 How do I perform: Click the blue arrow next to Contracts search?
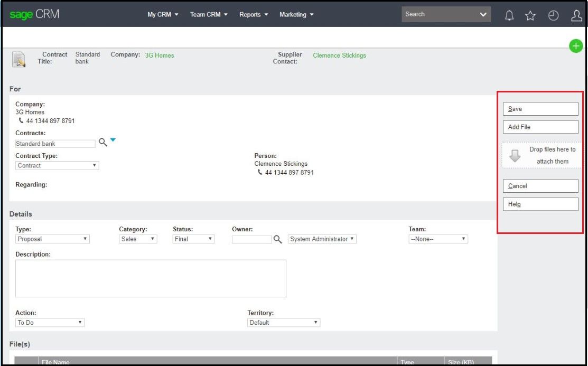point(113,140)
